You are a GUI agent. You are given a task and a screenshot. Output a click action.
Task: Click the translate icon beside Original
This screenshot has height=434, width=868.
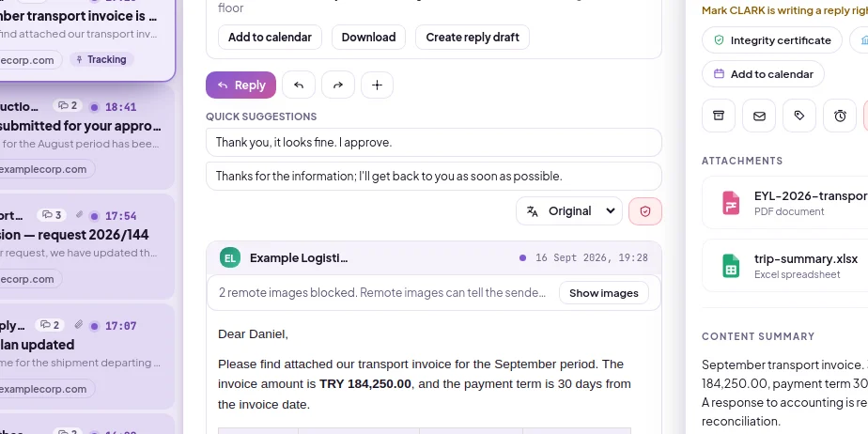pyautogui.click(x=532, y=211)
